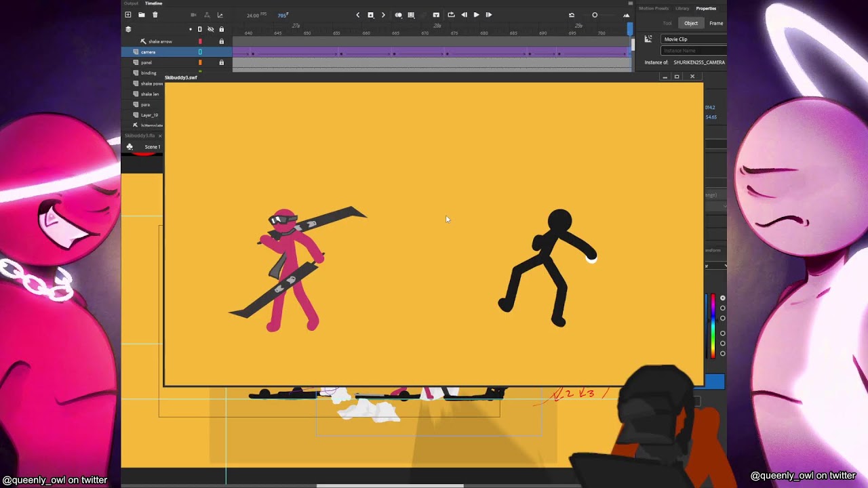Select the Tool properties tab
Screen dimensions: 868x488
pyautogui.click(x=667, y=23)
